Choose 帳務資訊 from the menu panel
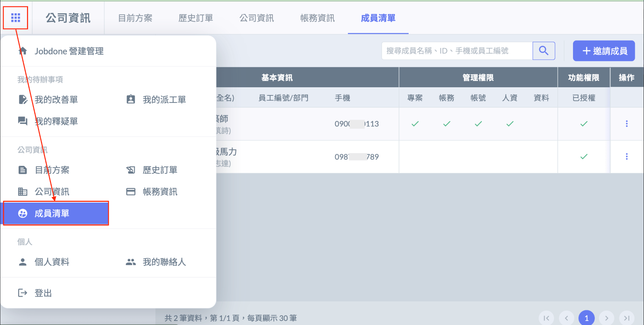The width and height of the screenshot is (644, 325). coord(160,192)
